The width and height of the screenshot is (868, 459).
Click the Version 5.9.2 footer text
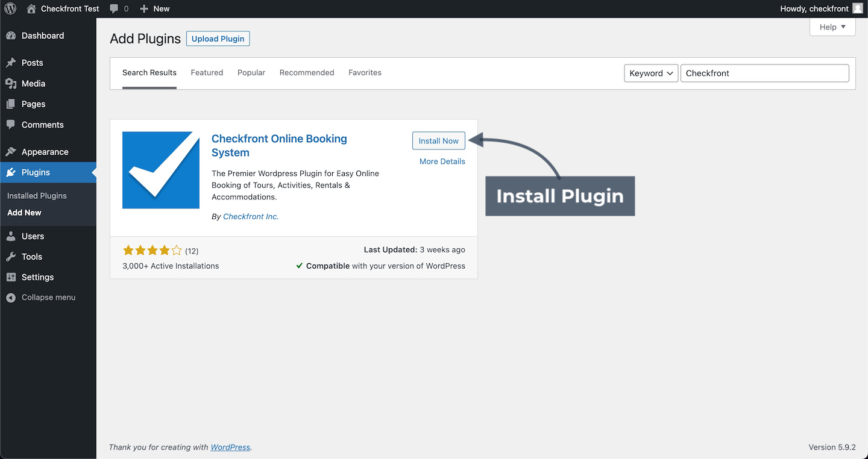pos(832,448)
